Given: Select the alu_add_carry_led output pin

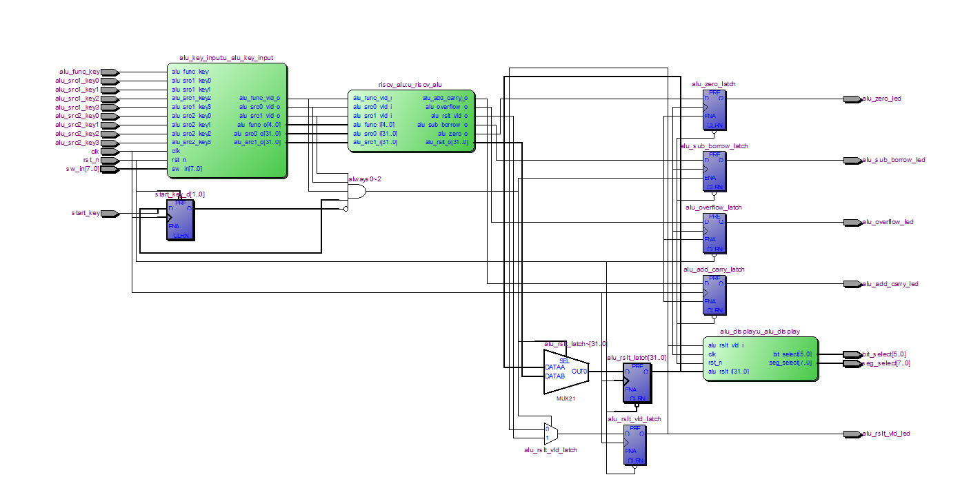Looking at the screenshot, I should (x=852, y=284).
